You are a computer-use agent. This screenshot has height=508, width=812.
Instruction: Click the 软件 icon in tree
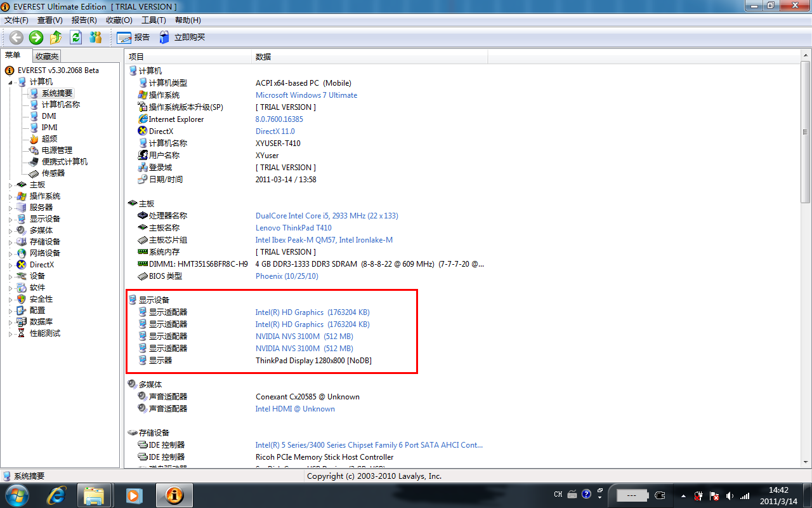22,288
